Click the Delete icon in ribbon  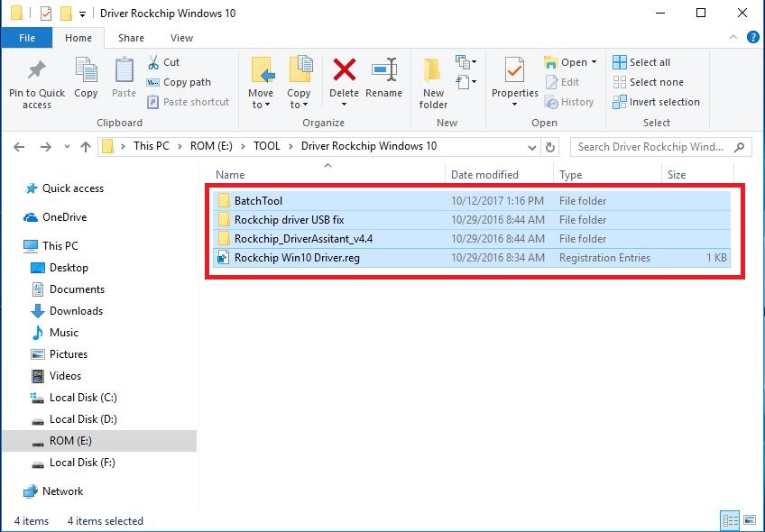344,72
